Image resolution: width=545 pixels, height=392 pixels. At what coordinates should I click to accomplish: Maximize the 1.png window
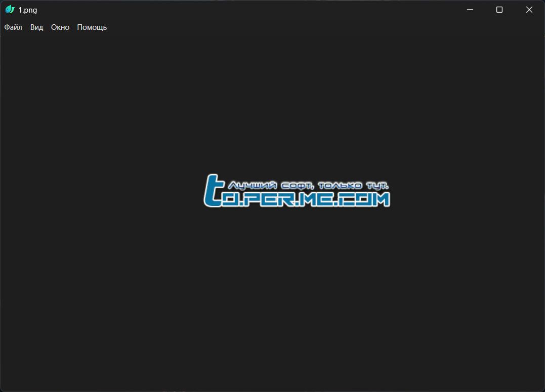point(499,10)
